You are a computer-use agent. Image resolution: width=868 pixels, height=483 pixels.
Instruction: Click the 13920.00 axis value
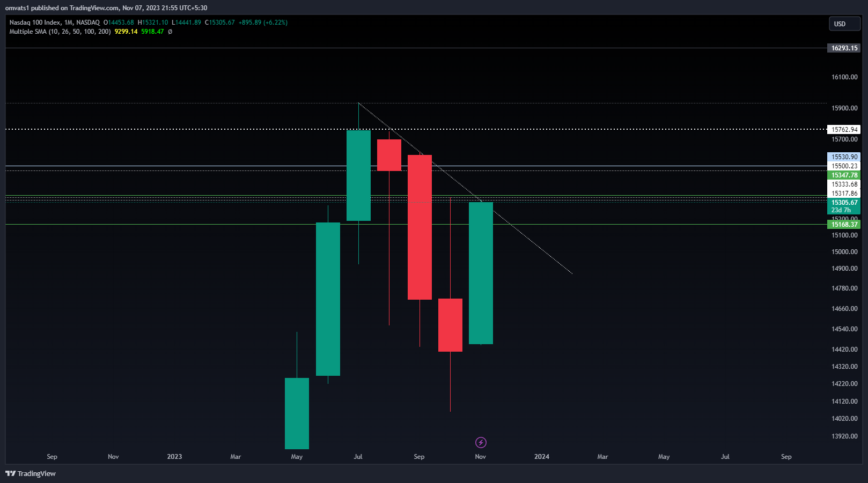[844, 436]
